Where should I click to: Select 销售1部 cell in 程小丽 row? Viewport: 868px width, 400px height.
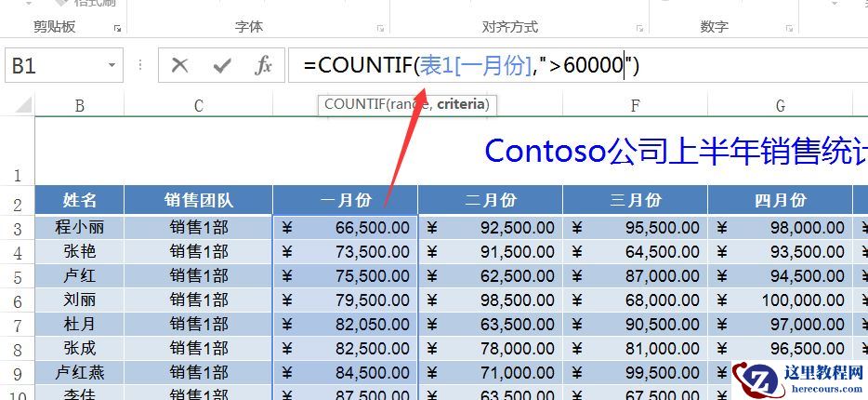click(199, 227)
